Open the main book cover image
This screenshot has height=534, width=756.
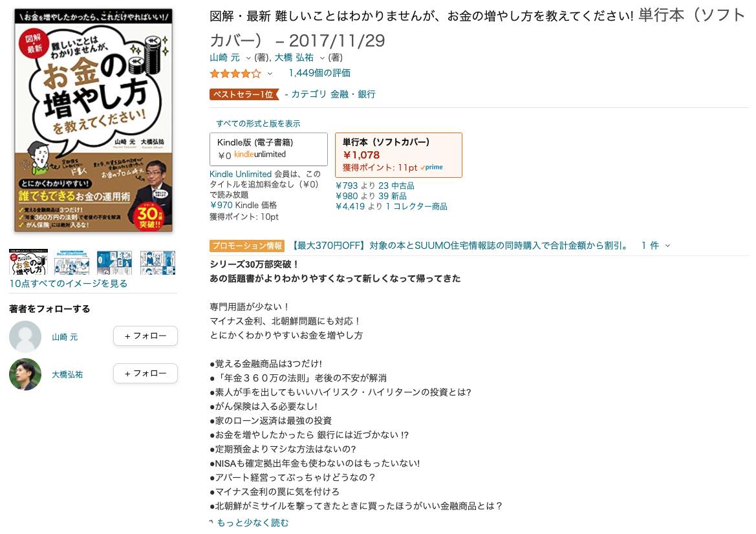point(94,120)
